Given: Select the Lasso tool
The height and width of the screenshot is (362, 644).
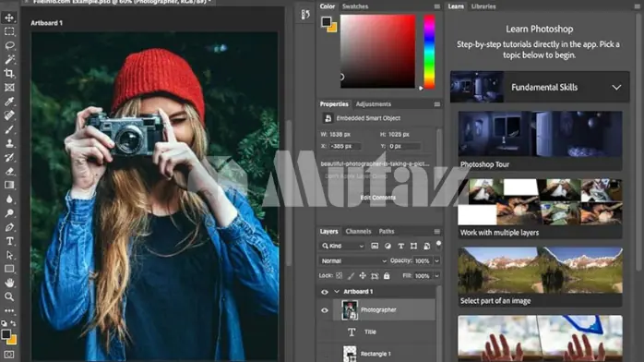Looking at the screenshot, I should pos(9,45).
